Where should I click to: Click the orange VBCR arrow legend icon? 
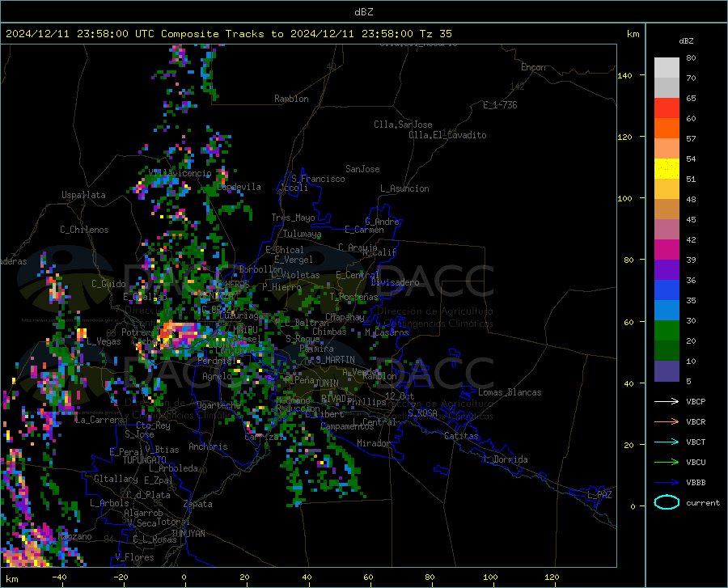[667, 422]
